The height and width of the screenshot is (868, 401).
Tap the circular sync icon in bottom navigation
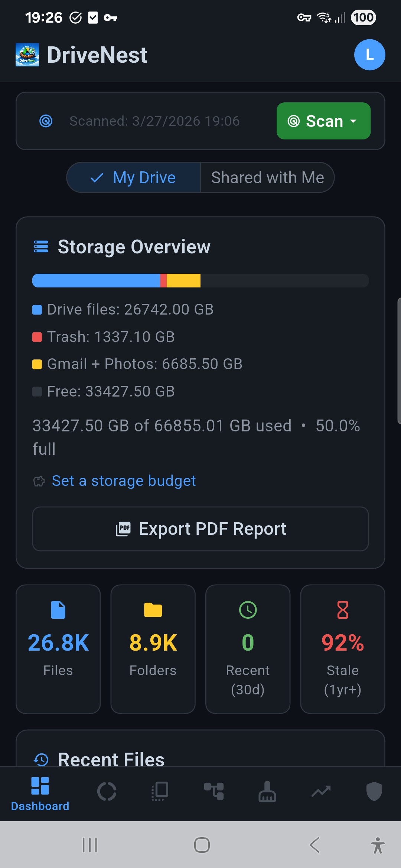107,792
